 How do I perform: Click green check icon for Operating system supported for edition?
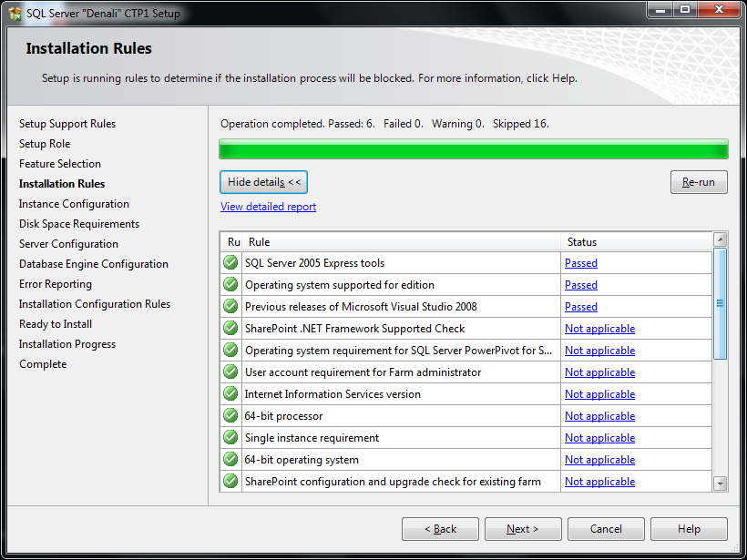[230, 284]
